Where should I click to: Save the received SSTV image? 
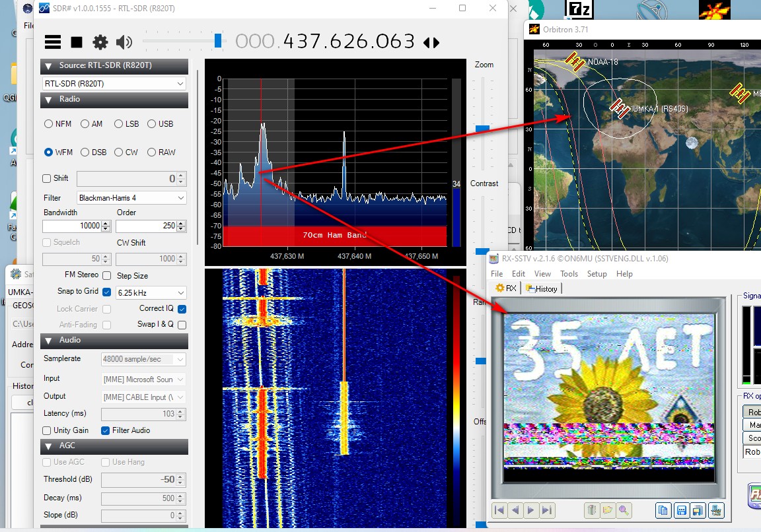coord(681,510)
